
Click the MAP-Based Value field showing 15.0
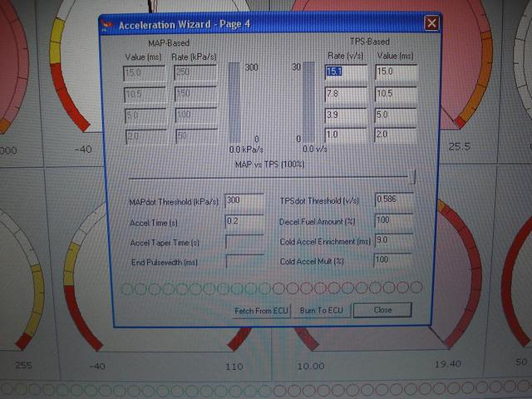pyautogui.click(x=144, y=73)
